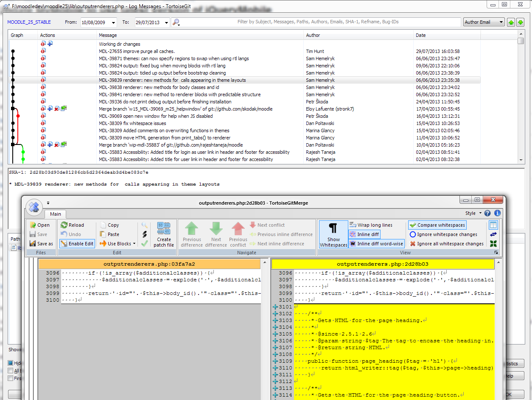532x400 pixels.
Task: Go to Previous conflict
Action: coord(238,234)
